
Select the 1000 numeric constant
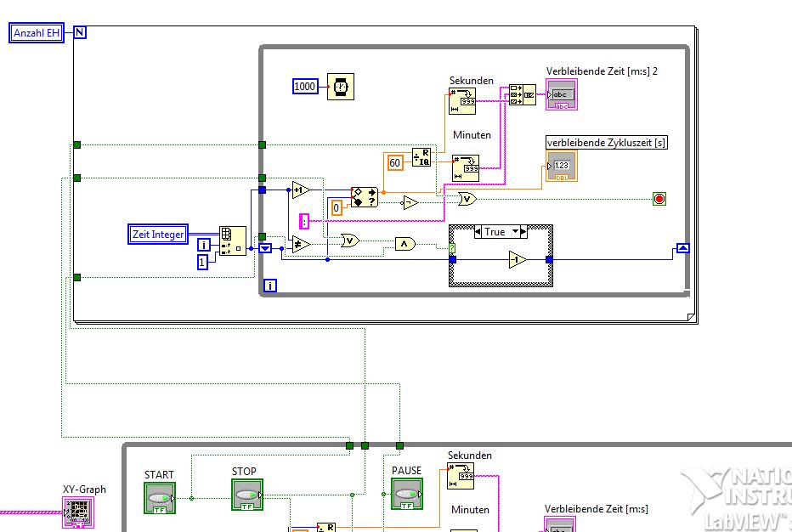coord(305,87)
